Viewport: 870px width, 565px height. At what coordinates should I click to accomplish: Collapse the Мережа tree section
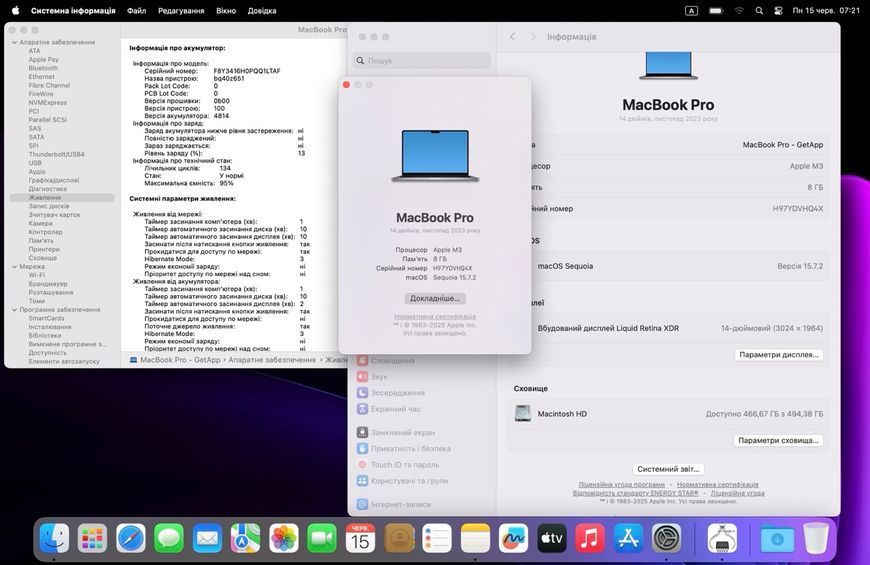14,266
